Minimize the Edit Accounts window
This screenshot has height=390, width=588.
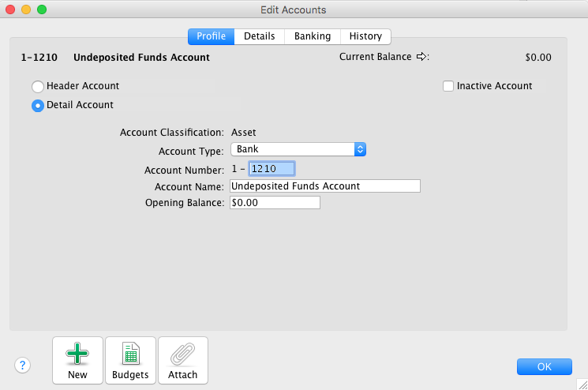(26, 9)
